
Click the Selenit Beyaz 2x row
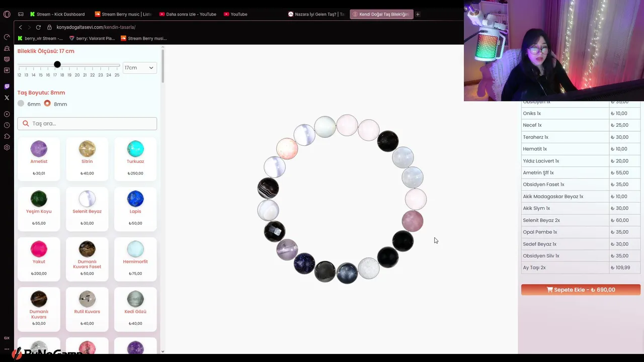click(581, 220)
